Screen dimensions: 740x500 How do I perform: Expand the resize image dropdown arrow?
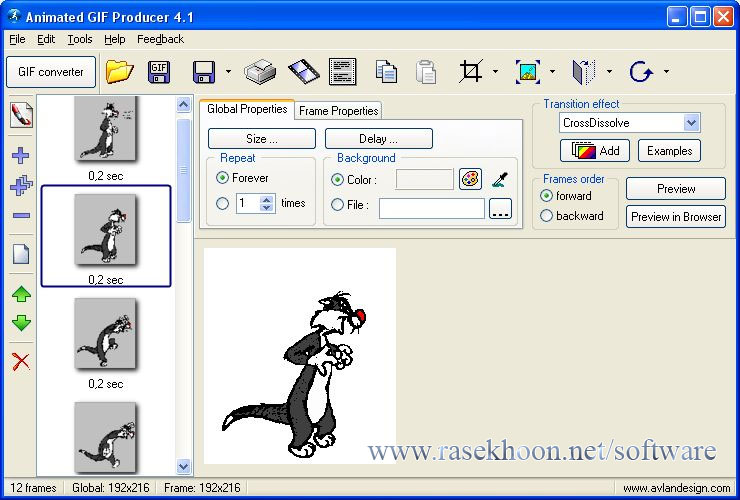[552, 72]
